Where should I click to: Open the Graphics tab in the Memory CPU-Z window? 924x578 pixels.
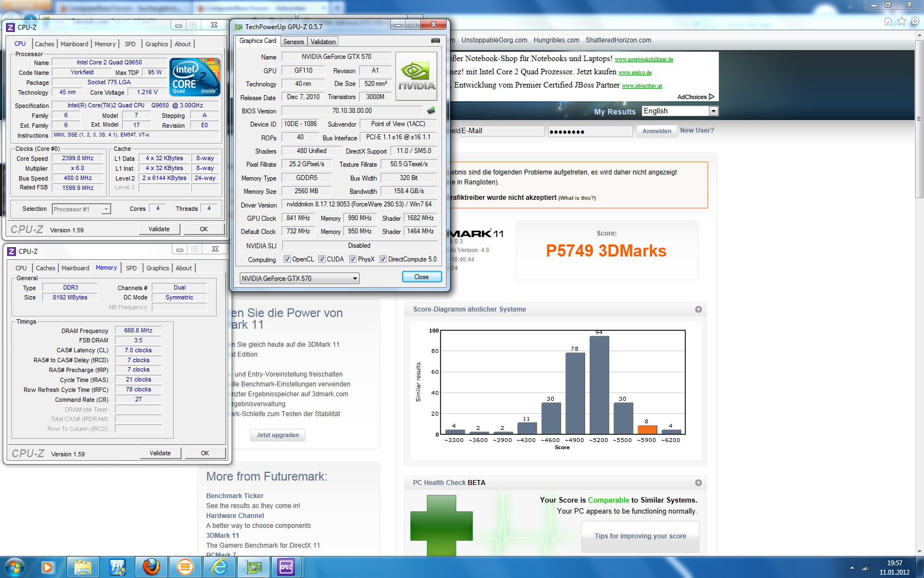tap(158, 268)
